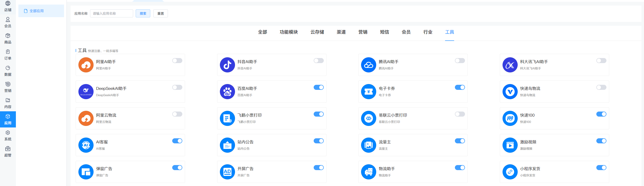
Task: Select the 工具 tab
Action: pos(450,32)
